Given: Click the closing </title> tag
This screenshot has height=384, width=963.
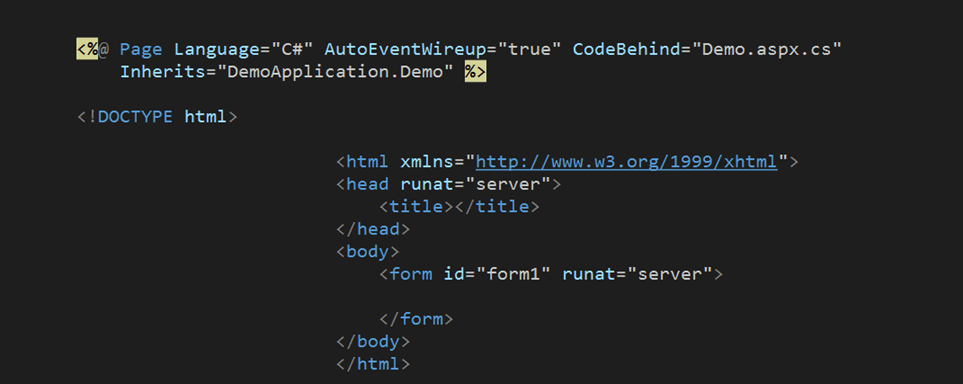Looking at the screenshot, I should pyautogui.click(x=497, y=206).
